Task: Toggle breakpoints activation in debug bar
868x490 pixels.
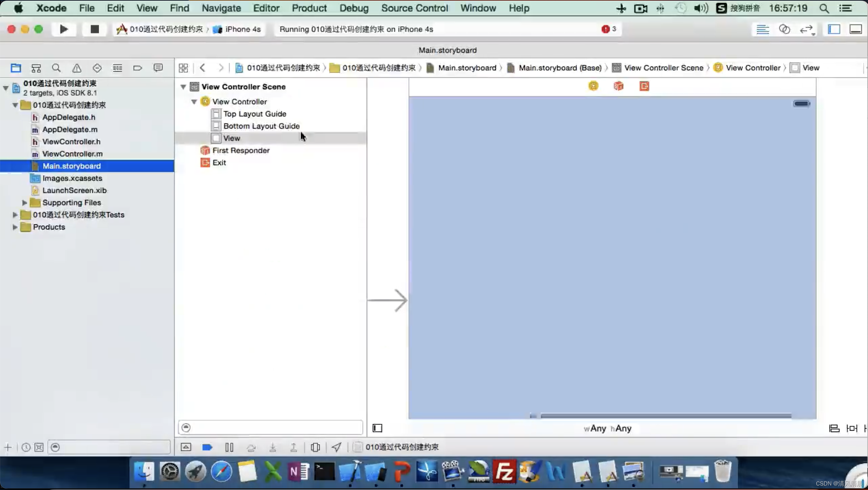Action: tap(207, 447)
